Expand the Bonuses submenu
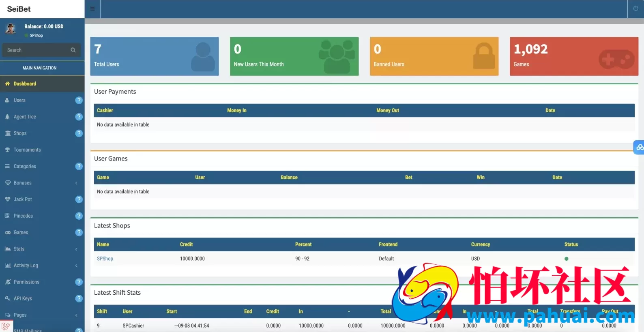 (x=76, y=183)
